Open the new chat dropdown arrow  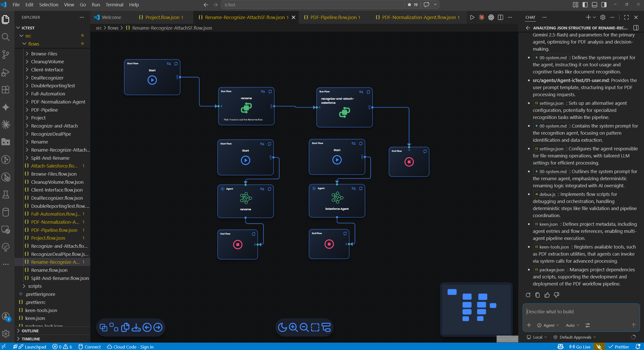pyautogui.click(x=594, y=17)
